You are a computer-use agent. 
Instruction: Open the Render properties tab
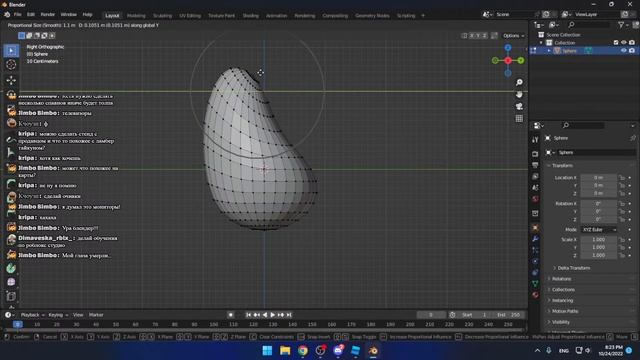click(535, 154)
